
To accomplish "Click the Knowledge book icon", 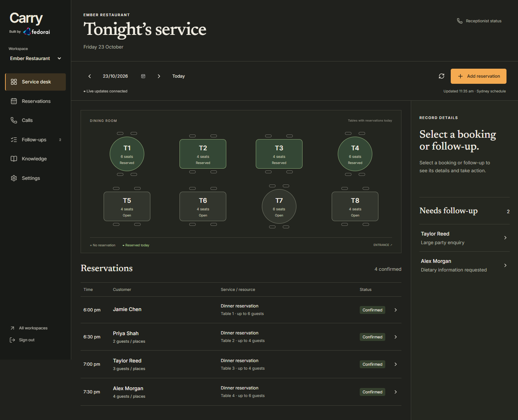I will [x=14, y=159].
